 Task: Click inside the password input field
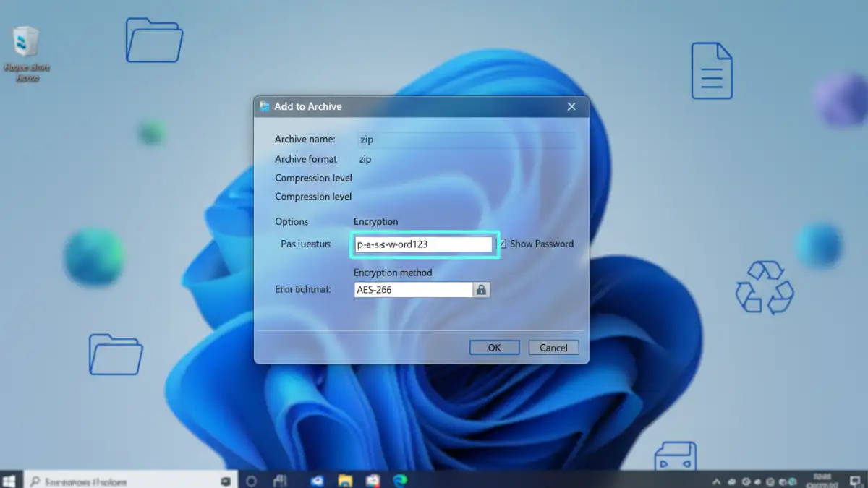point(423,244)
